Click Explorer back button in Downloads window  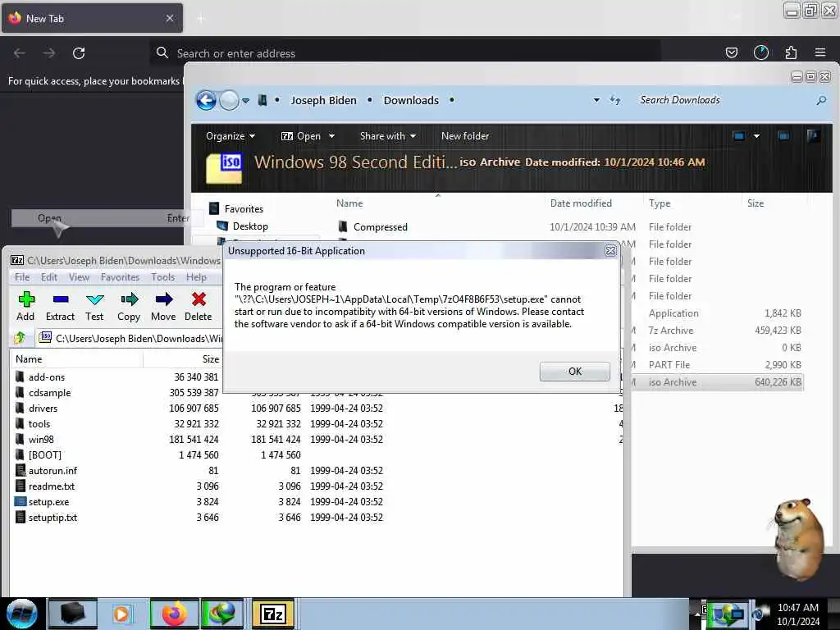point(206,100)
